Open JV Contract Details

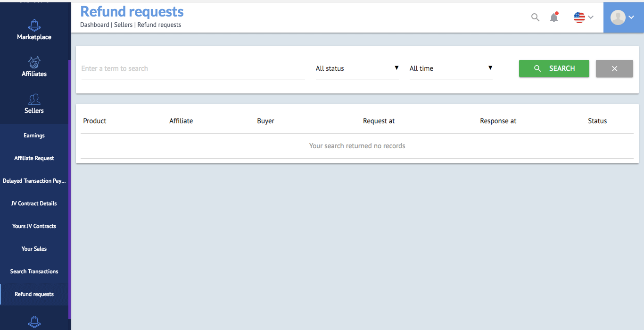coord(34,203)
